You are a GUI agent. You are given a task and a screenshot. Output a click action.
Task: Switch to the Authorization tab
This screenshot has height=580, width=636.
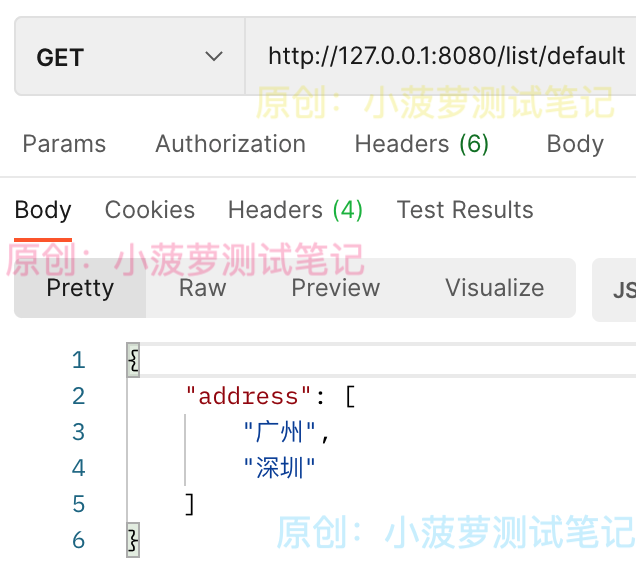tap(230, 144)
